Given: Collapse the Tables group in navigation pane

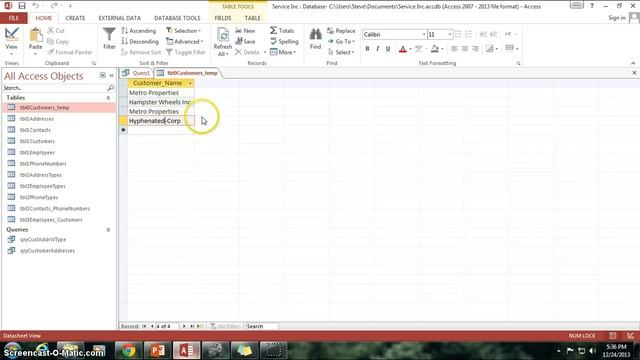Looking at the screenshot, I should 108,98.
